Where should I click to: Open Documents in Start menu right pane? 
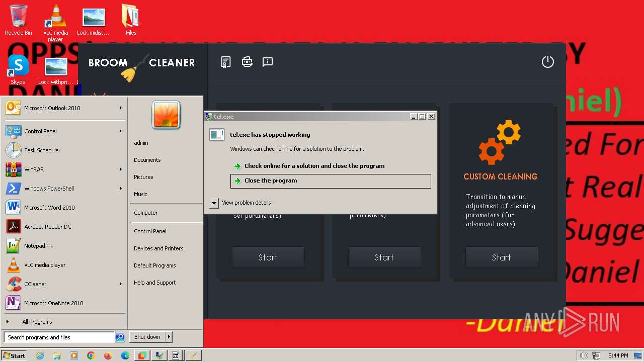pyautogui.click(x=147, y=160)
